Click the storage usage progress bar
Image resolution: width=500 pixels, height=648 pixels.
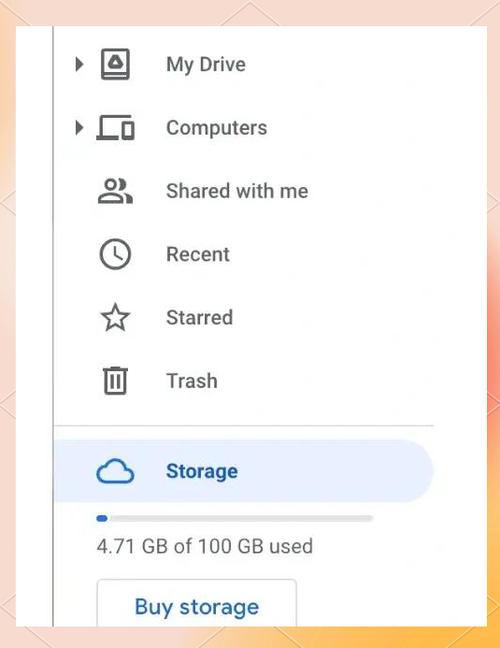[x=235, y=518]
